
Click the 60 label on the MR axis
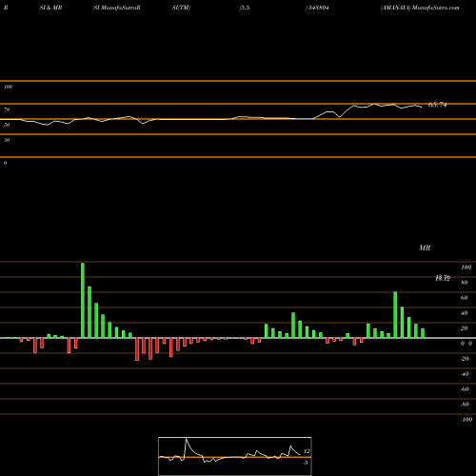pos(464,298)
